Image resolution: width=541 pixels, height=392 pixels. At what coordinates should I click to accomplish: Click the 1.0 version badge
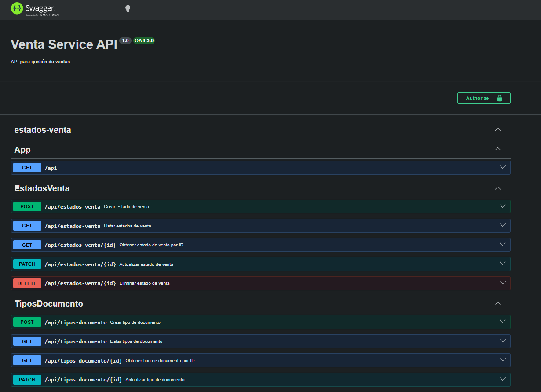(125, 40)
